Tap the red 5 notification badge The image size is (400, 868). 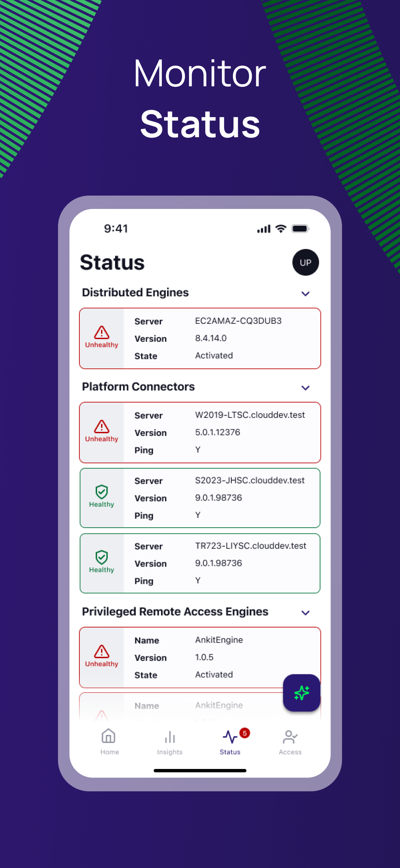244,733
